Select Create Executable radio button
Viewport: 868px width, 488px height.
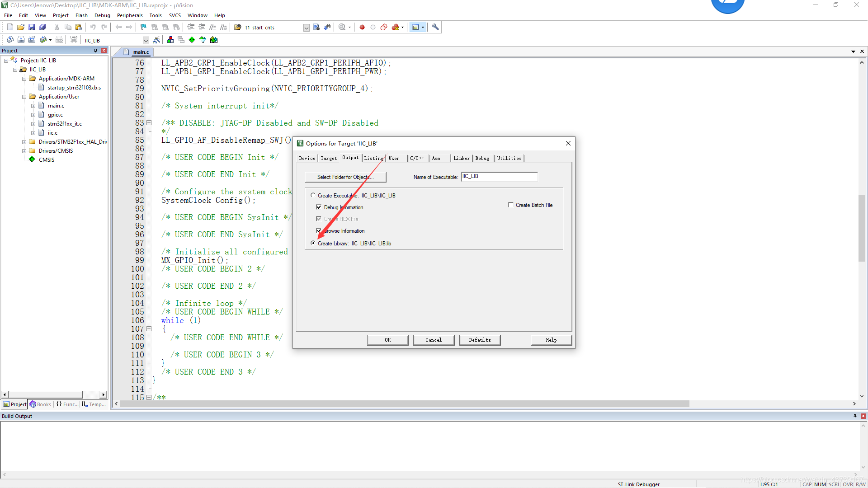point(313,195)
